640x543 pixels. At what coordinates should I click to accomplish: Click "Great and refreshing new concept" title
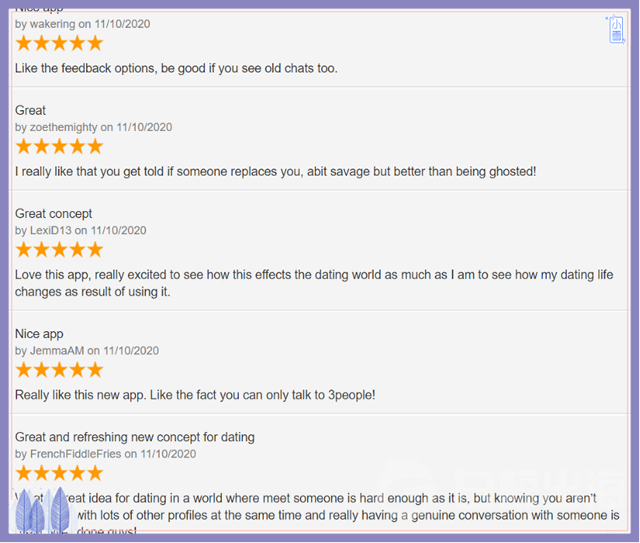pos(134,437)
